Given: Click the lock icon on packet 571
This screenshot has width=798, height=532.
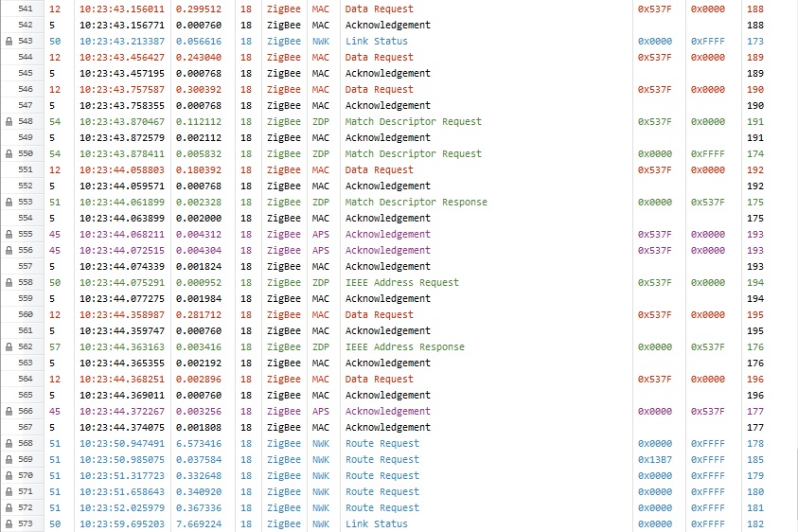Looking at the screenshot, I should click(9, 492).
